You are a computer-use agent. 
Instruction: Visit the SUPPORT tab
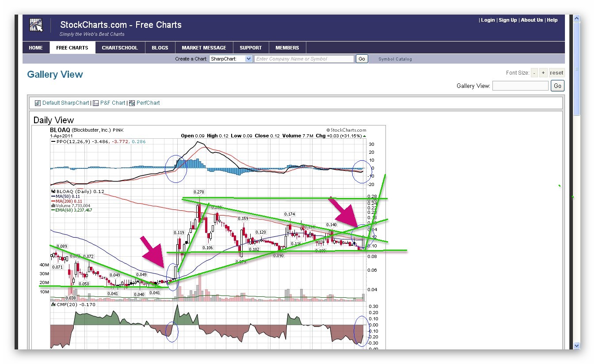(251, 48)
